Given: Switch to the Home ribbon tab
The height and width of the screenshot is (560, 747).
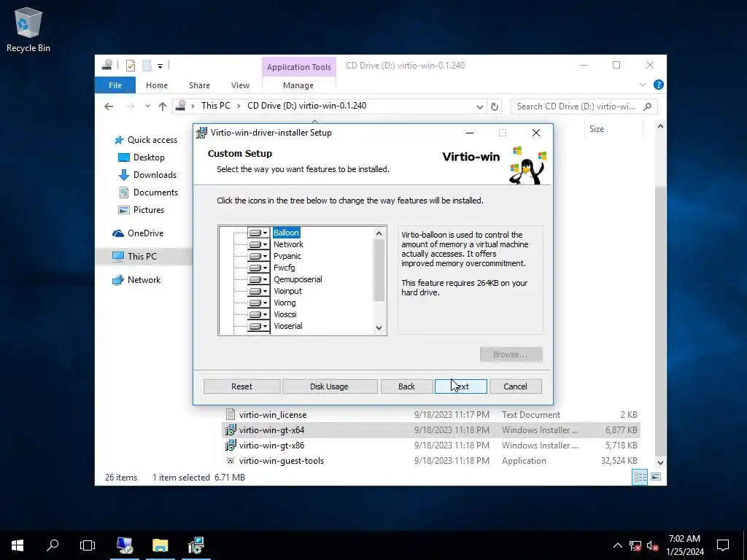Looking at the screenshot, I should point(157,85).
